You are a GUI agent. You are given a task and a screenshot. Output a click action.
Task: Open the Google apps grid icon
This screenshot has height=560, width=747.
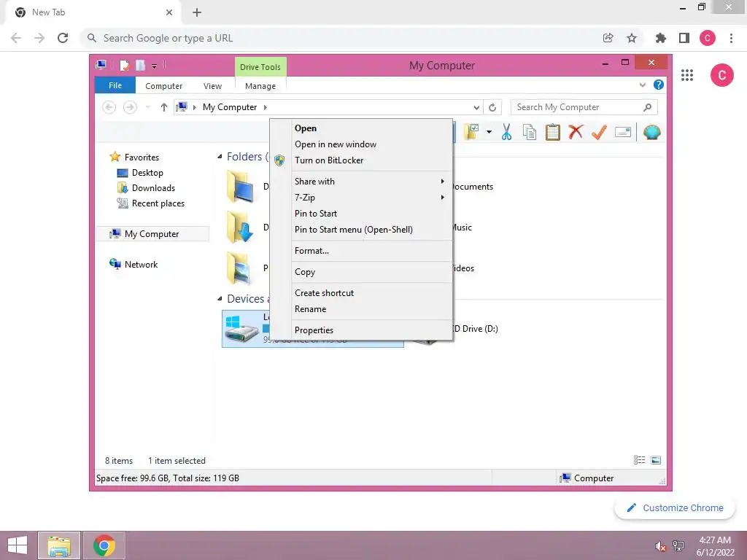point(687,75)
